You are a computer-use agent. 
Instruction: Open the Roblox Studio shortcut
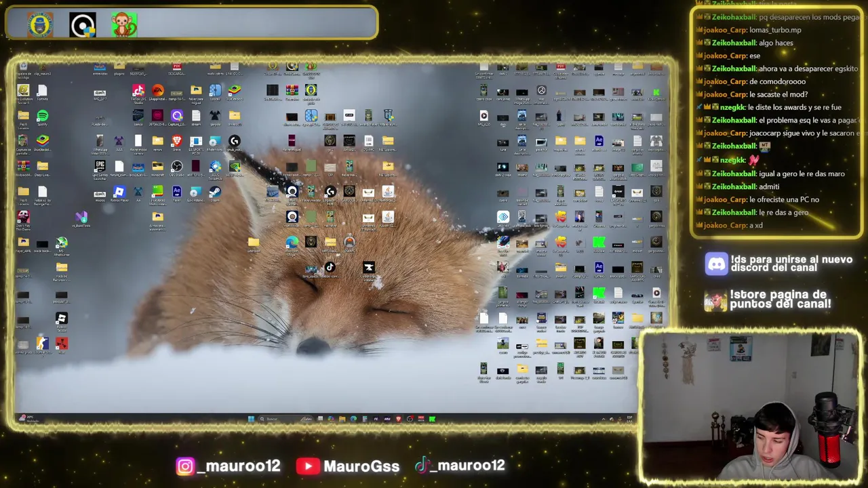coord(62,318)
